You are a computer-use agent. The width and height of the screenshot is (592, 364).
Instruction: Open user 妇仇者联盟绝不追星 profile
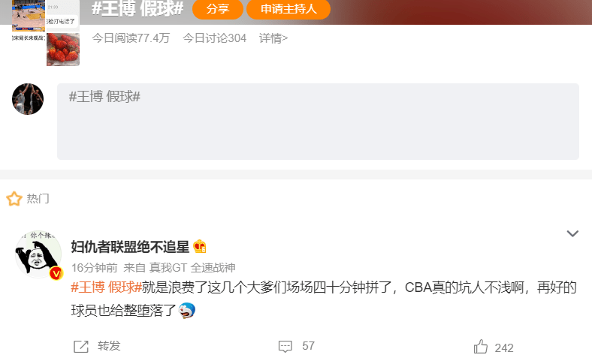point(130,247)
